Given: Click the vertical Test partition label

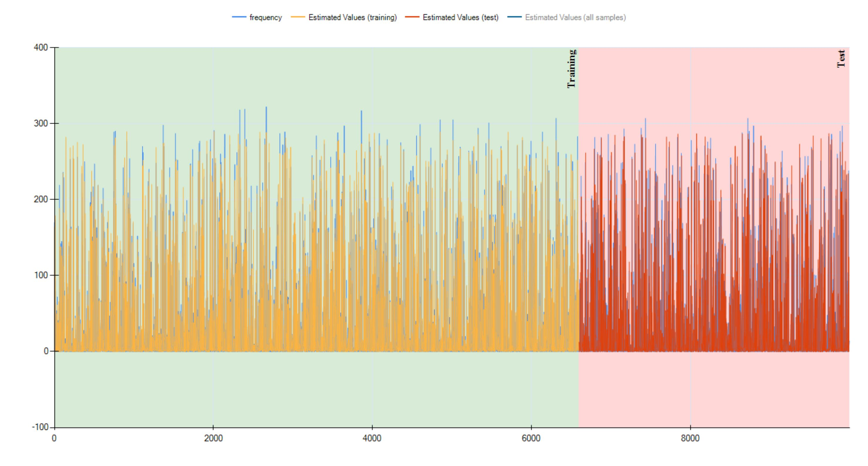Looking at the screenshot, I should point(841,59).
